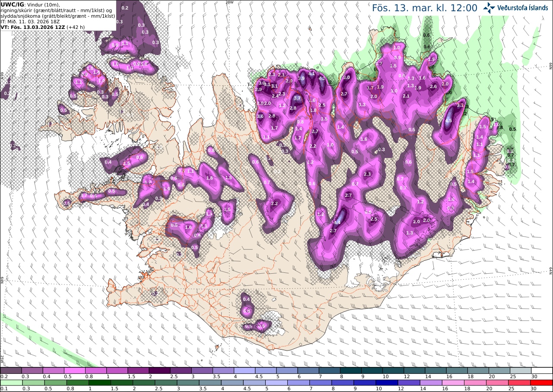This screenshot has width=553, height=392.
Task: Select the violet 12 rain scale swatch
Action: 409,383
